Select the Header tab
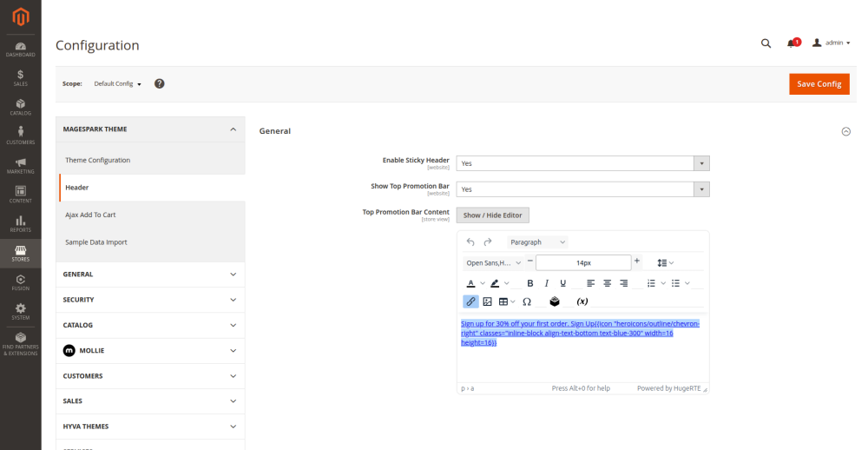The image size is (868, 450). click(x=152, y=188)
